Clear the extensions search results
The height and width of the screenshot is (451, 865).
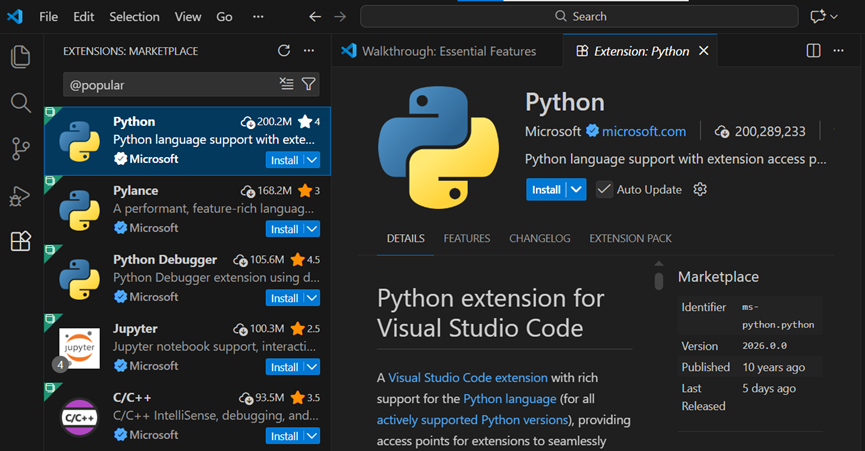pyautogui.click(x=287, y=85)
